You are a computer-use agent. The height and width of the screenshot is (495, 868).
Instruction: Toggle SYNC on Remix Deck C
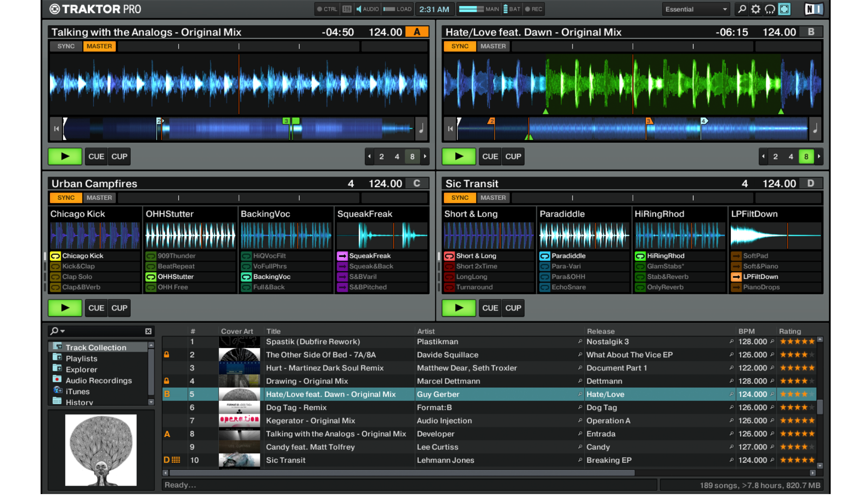66,198
